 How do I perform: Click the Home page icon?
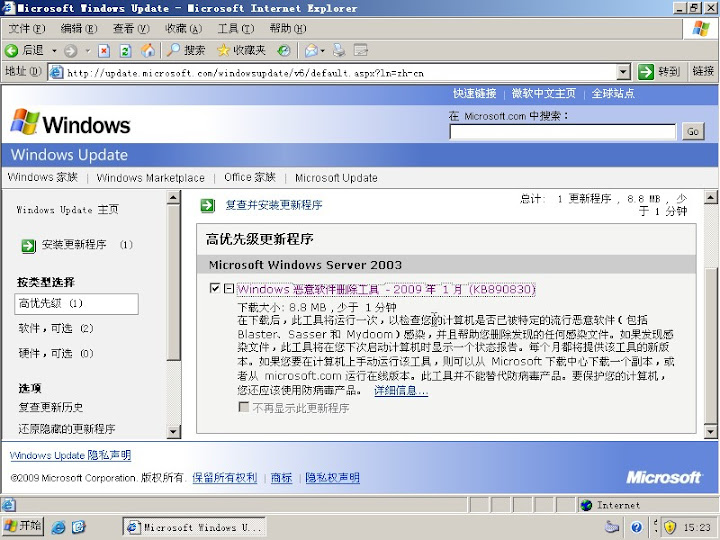147,51
